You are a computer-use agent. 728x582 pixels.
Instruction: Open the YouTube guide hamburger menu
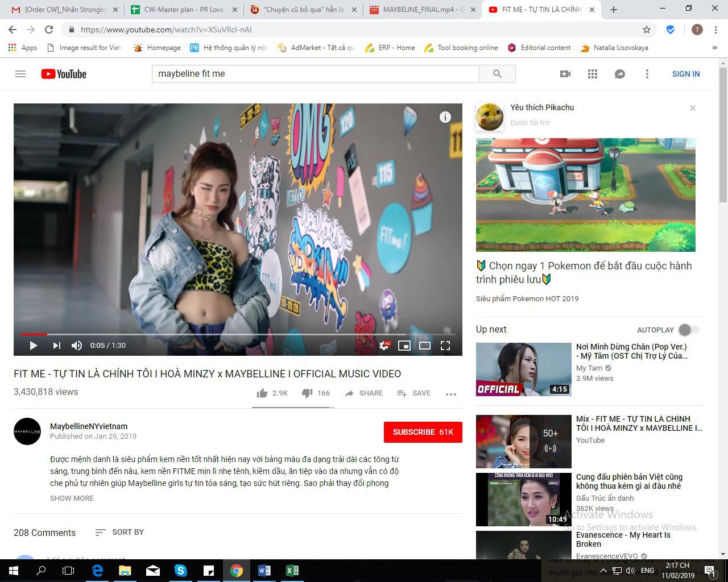coord(20,74)
